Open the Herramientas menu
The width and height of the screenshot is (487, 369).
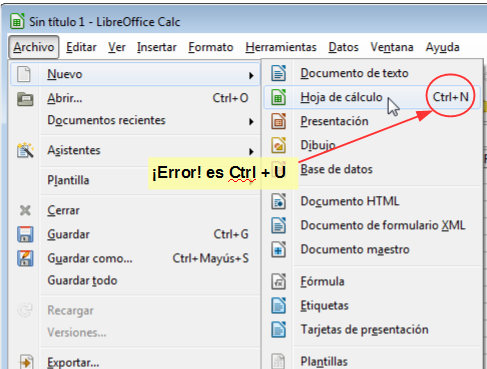(281, 47)
